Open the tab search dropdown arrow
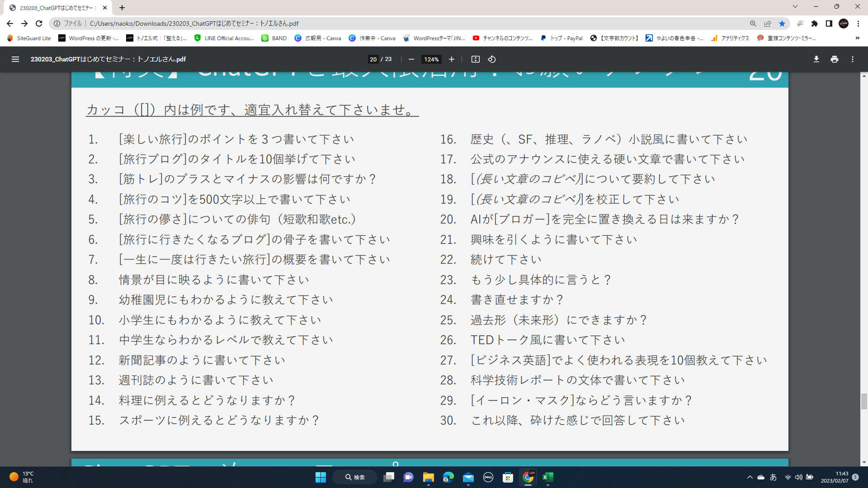 click(x=795, y=7)
